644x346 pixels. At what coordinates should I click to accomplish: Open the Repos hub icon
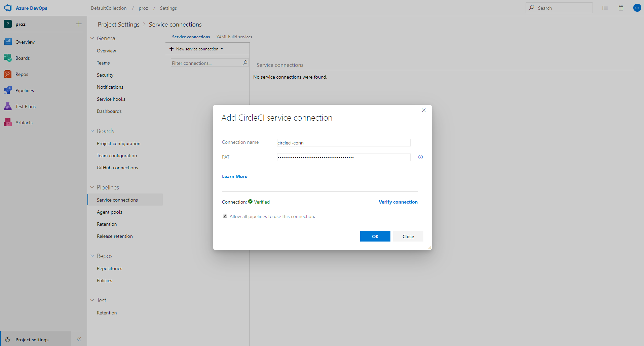tap(8, 74)
